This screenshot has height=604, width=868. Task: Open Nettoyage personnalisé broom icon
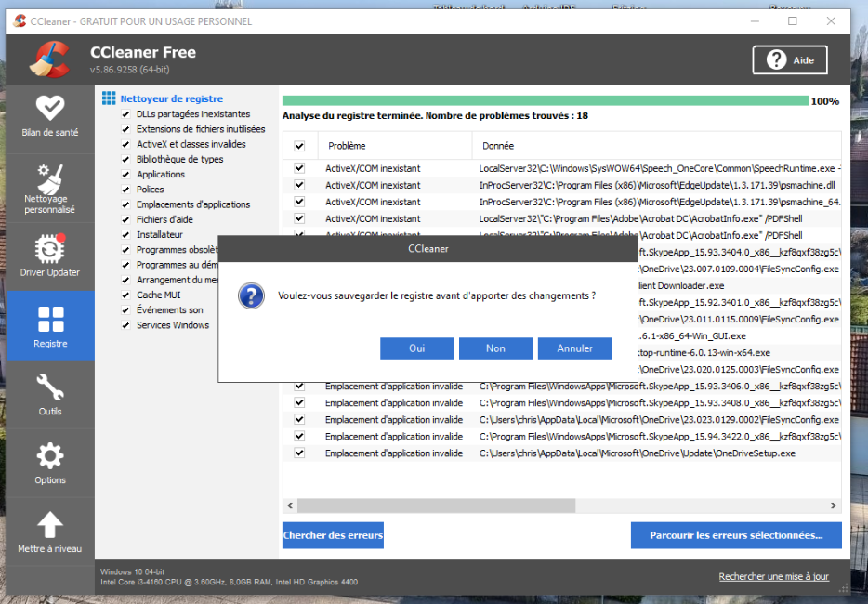(50, 178)
